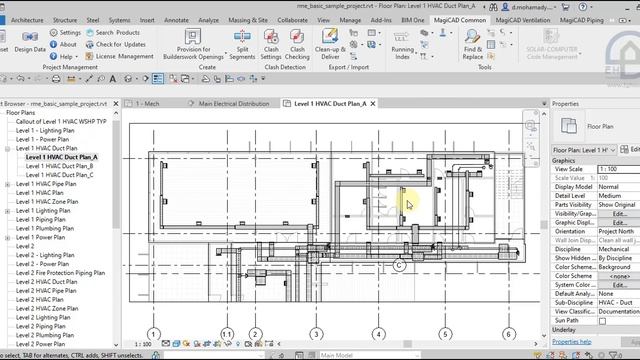Image resolution: width=640 pixels, height=360 pixels.
Task: Close the Level 1 HVAC Duct Plan_A tab
Action: coord(373,104)
